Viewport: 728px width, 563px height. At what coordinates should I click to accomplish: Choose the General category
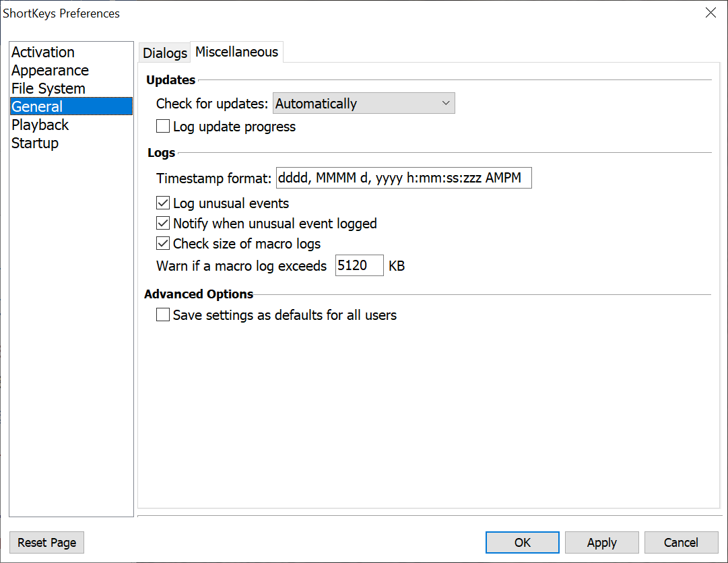coord(37,107)
